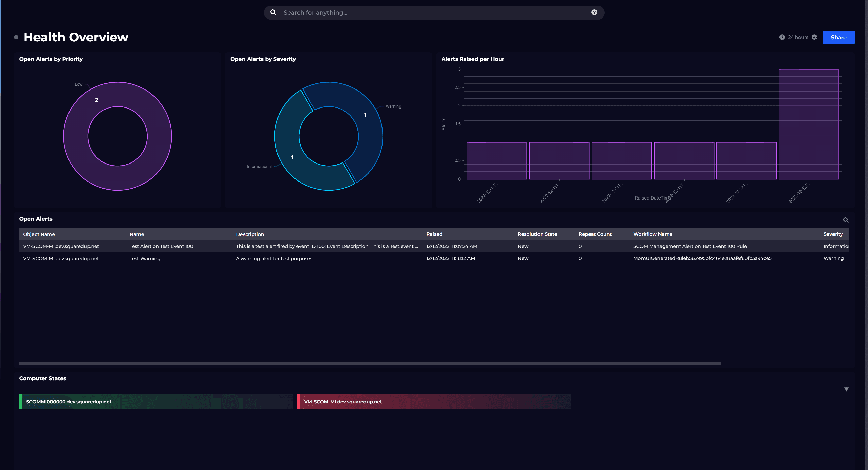Click the tallest bar in Alerts Raised per Hour

(x=809, y=124)
